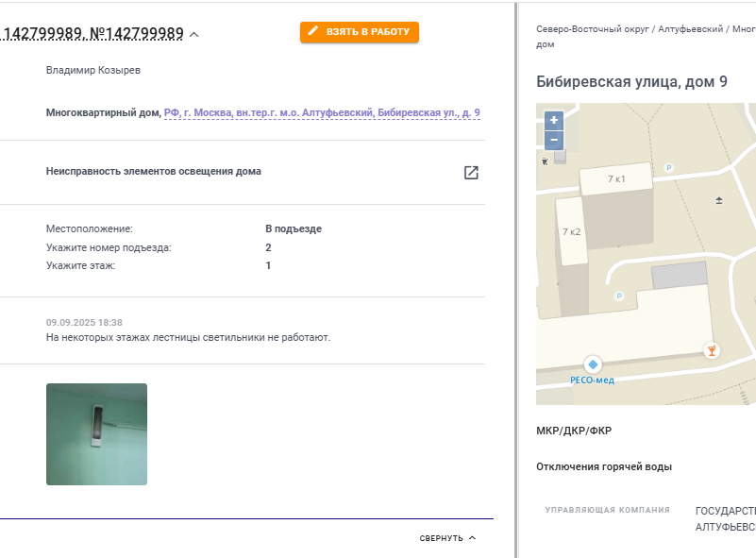
Task: Click building '7 к2' on the map
Action: point(571,231)
